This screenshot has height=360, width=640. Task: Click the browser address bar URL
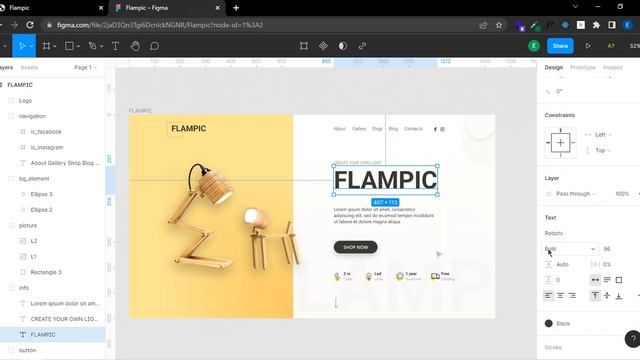(x=160, y=25)
